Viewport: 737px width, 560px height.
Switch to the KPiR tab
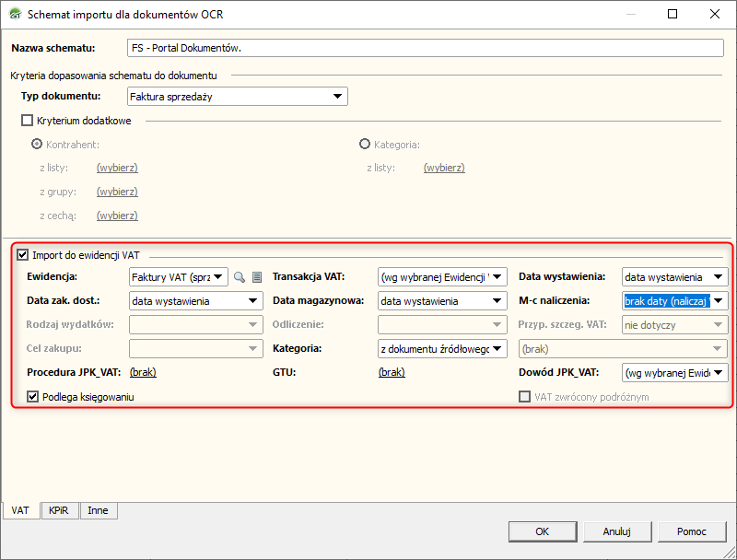59,510
